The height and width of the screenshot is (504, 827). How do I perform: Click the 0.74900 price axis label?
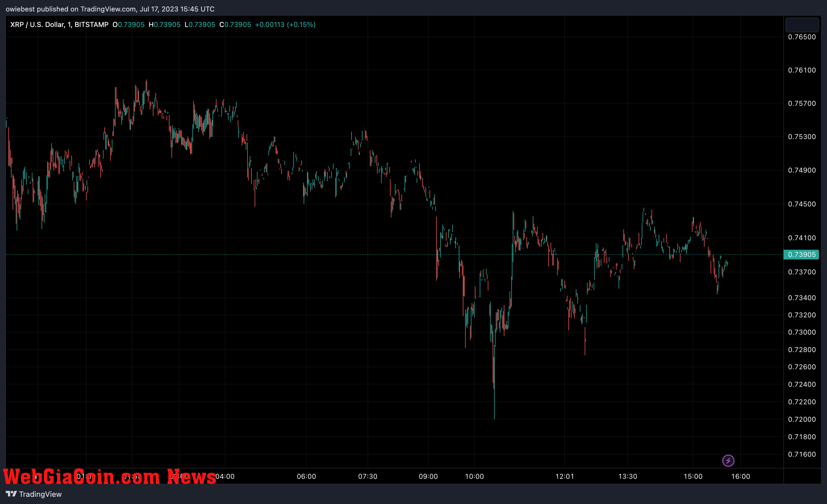(802, 170)
